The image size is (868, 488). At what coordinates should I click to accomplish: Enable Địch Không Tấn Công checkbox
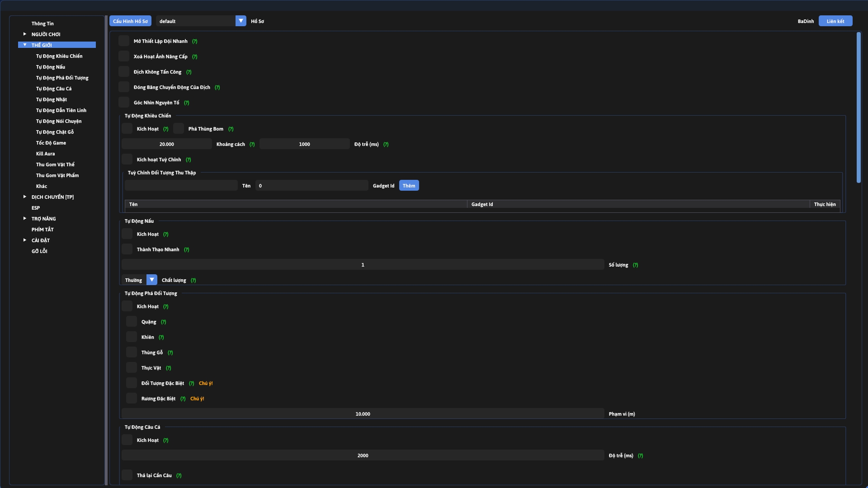pos(124,72)
